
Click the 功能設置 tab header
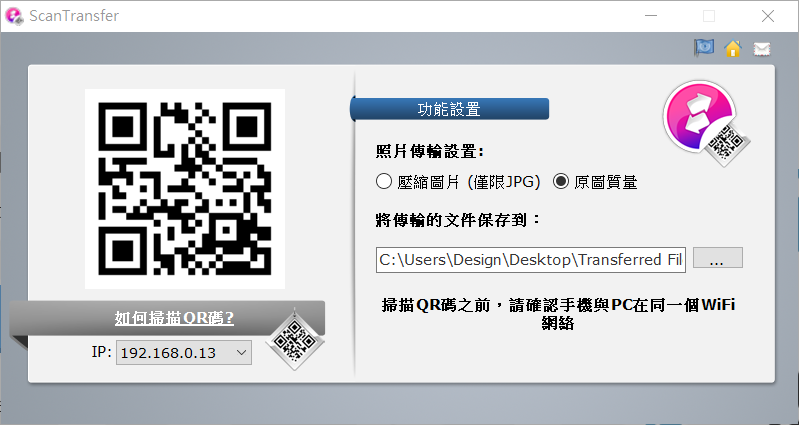pyautogui.click(x=449, y=110)
